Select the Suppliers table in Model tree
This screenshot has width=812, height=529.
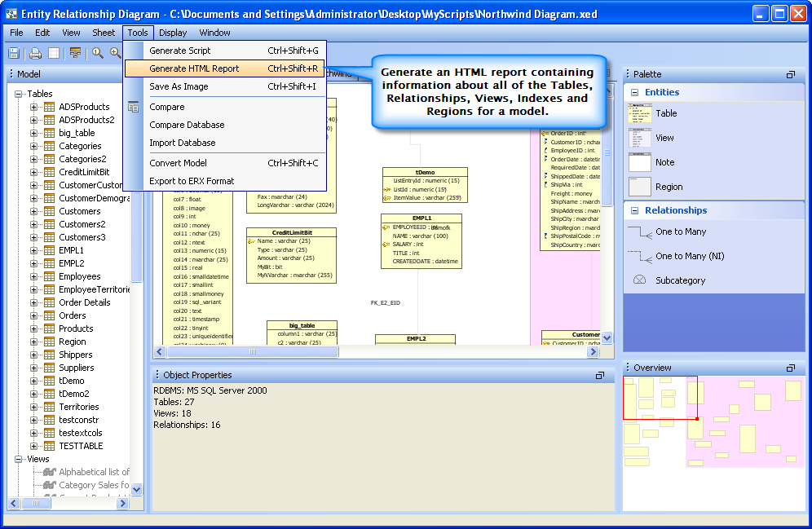[76, 368]
